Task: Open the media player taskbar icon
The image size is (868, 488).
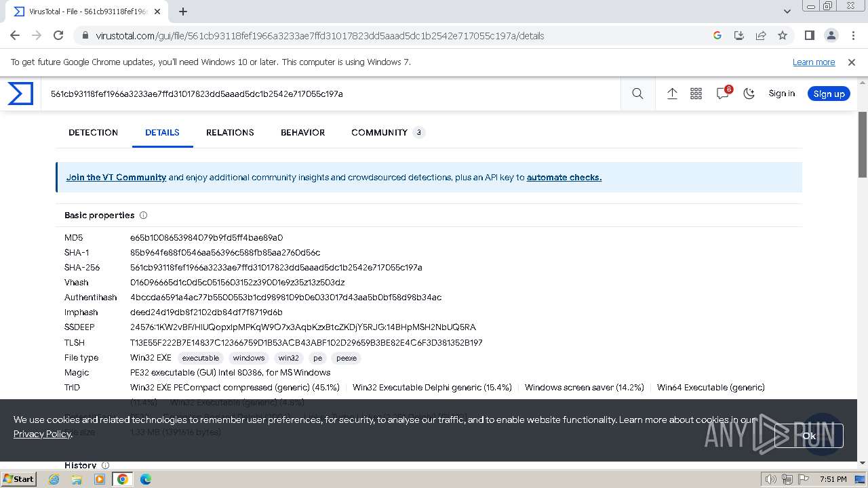Action: [x=100, y=479]
